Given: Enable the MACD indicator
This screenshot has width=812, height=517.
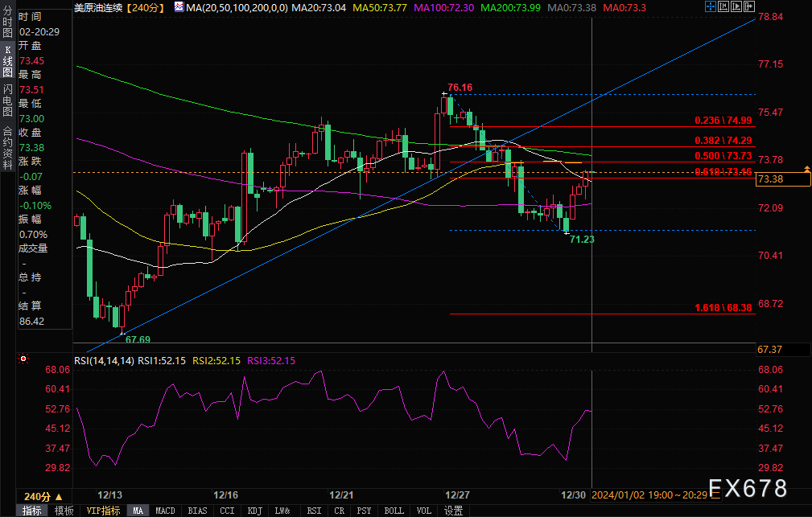Looking at the screenshot, I should point(165,511).
